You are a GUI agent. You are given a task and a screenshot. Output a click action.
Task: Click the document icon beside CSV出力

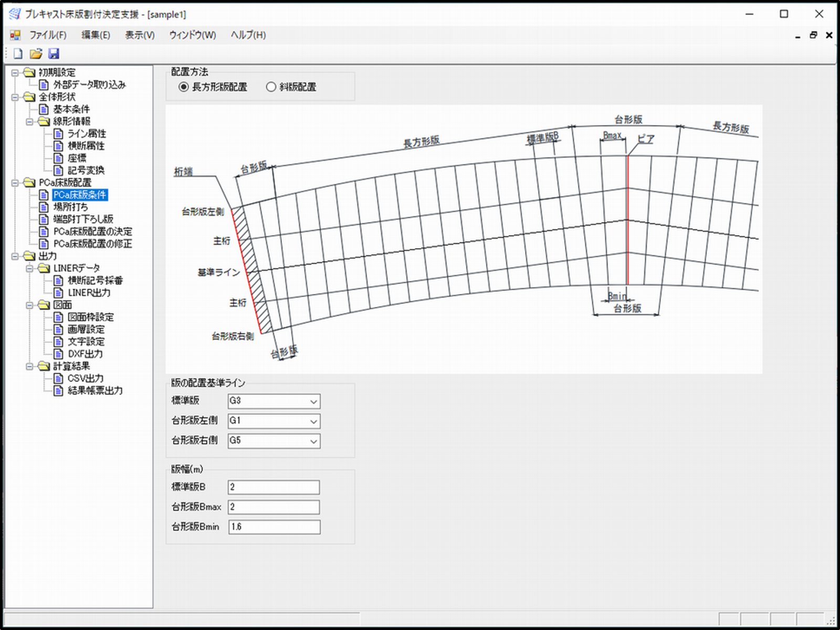coord(59,379)
